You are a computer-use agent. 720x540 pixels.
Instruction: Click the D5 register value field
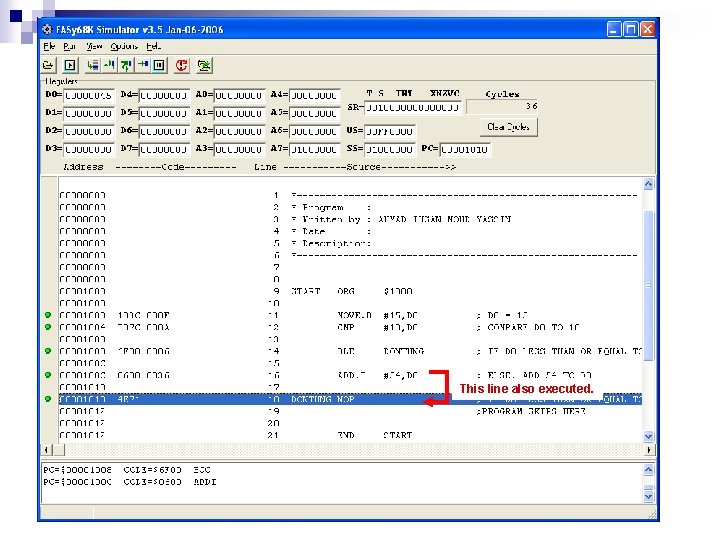(164, 113)
